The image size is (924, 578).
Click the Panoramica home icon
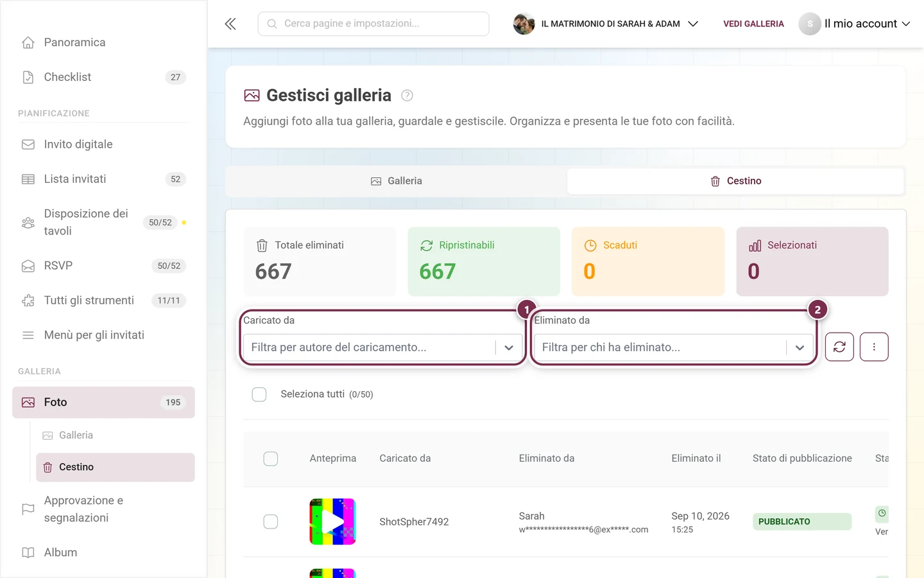coord(28,42)
